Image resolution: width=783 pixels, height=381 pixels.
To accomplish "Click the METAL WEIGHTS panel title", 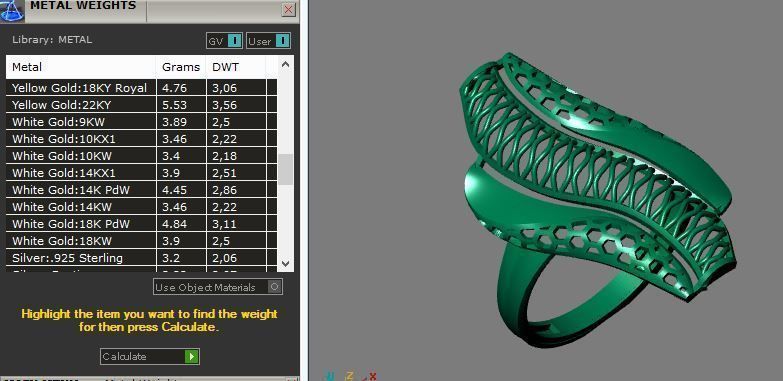I will (83, 5).
